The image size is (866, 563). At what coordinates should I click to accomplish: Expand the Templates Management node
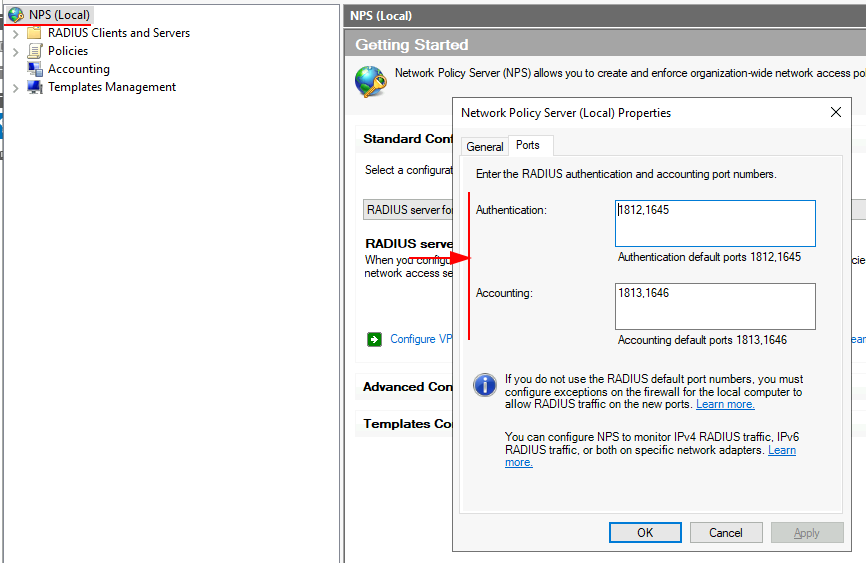(x=15, y=88)
